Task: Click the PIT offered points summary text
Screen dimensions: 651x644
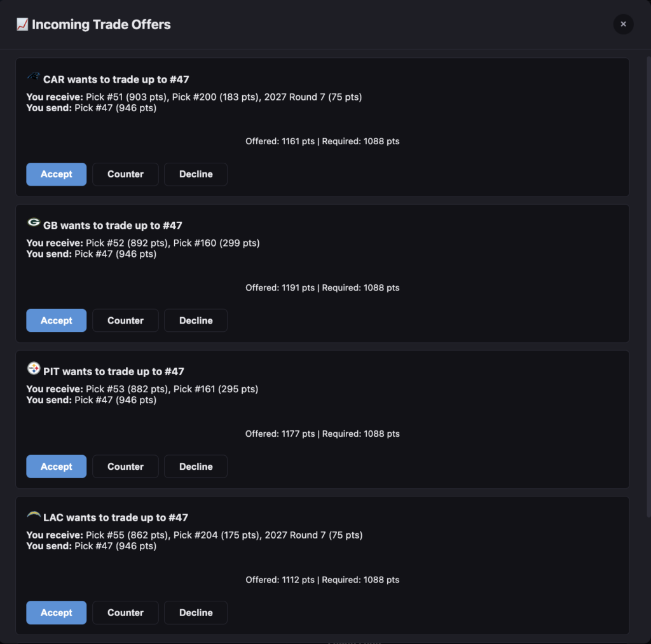Action: click(322, 434)
